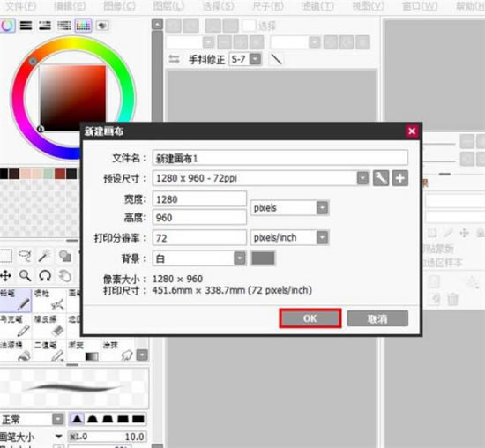Viewport: 485px width, 448px height.
Task: Open the 图像(C) menu
Action: pos(119,6)
